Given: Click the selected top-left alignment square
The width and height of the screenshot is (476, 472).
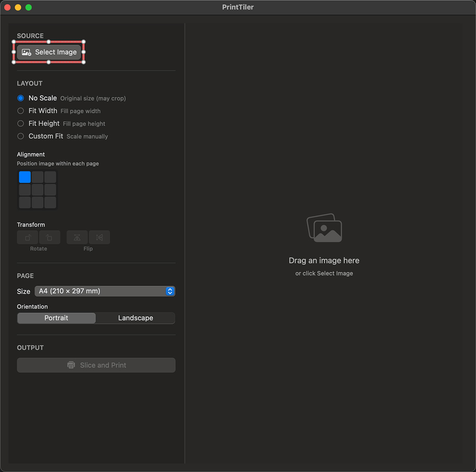Looking at the screenshot, I should (x=25, y=177).
